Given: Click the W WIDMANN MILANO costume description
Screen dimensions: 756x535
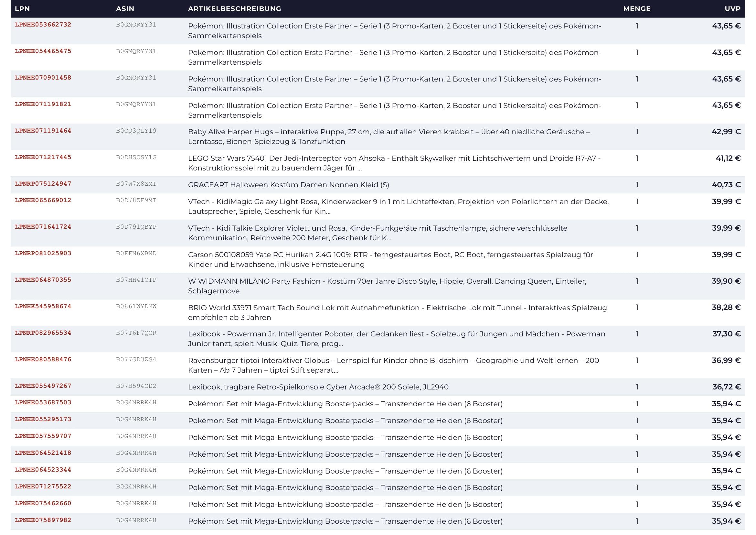Looking at the screenshot, I should 387,286.
